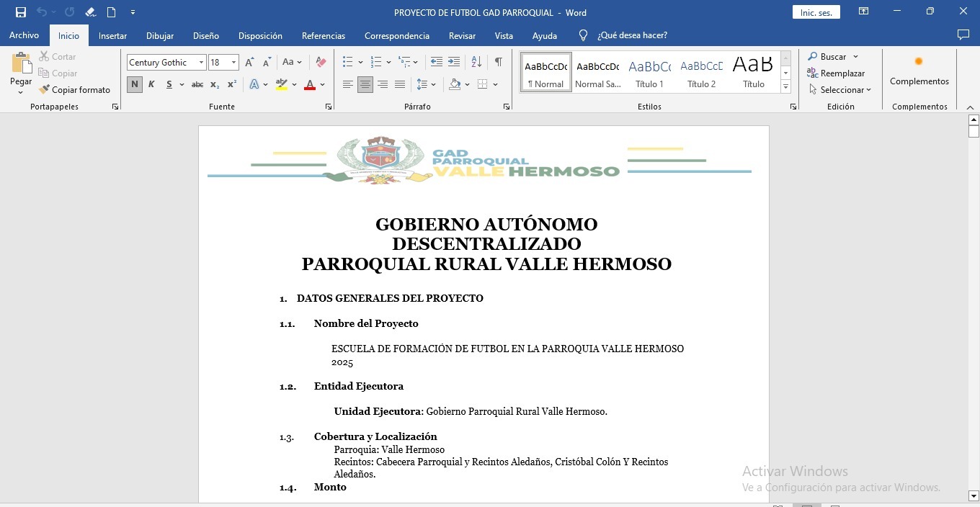Expand the font size dropdown
This screenshot has width=980, height=507.
[x=233, y=63]
